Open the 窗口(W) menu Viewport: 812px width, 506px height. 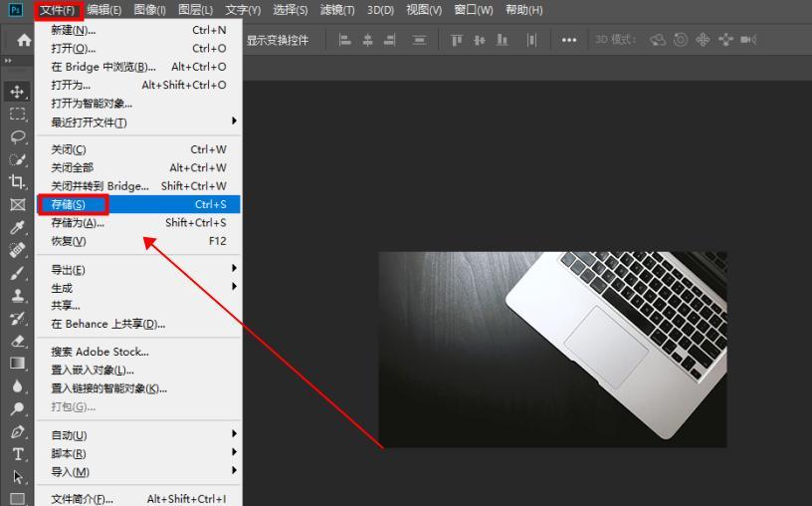[474, 10]
